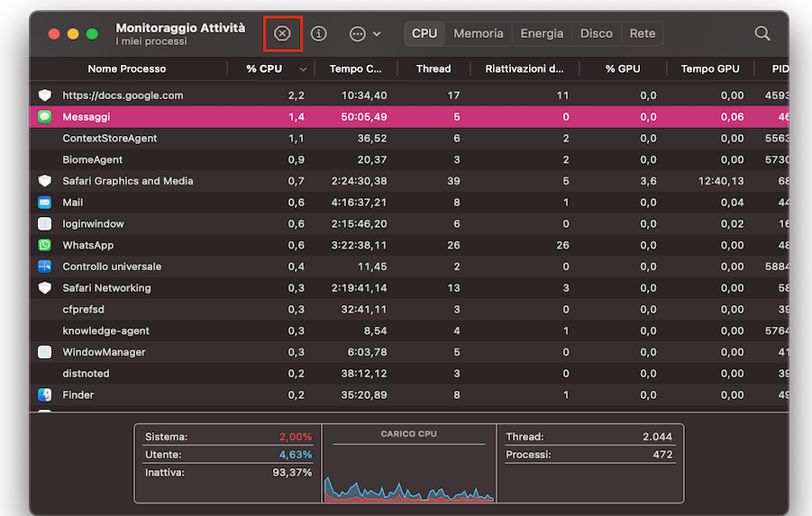Open the ellipsis options dropdown menu

364,33
